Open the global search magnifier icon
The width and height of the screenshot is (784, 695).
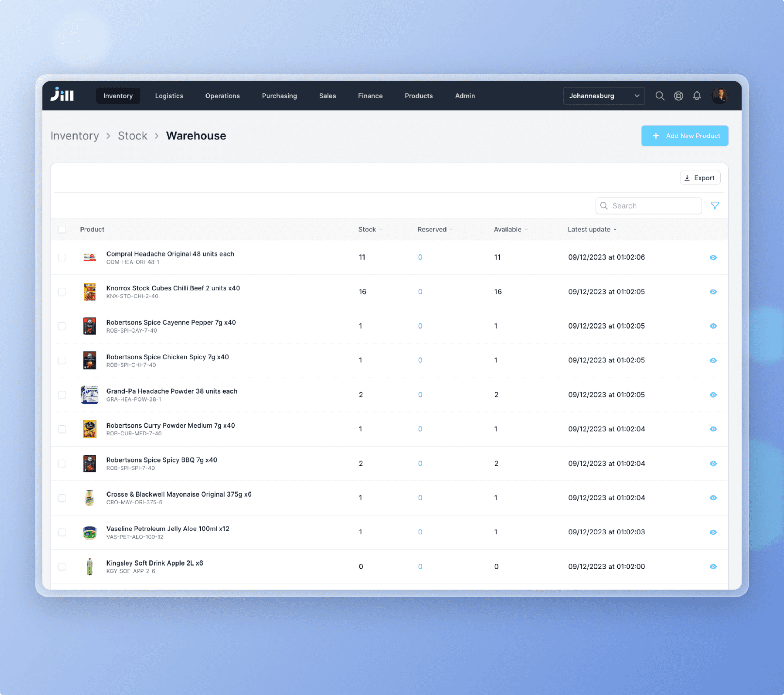click(659, 96)
